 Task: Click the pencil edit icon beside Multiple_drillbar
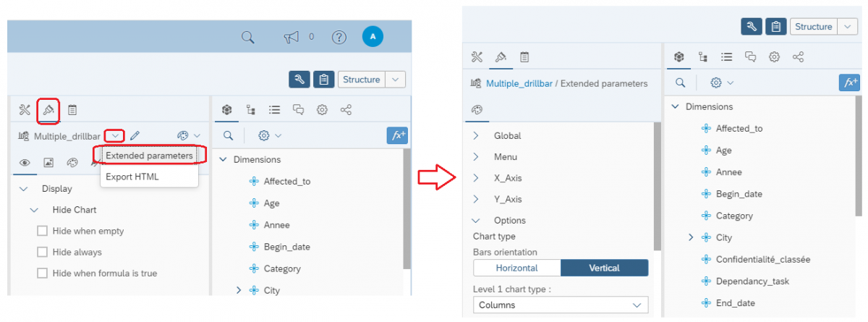135,135
